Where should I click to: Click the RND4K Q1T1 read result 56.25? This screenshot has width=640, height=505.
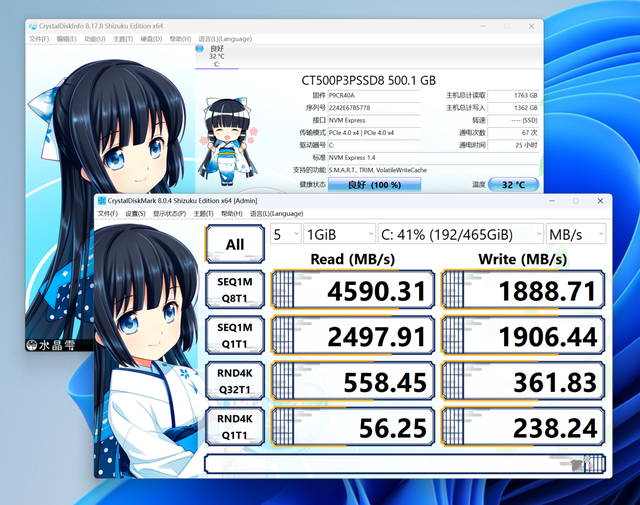353,427
